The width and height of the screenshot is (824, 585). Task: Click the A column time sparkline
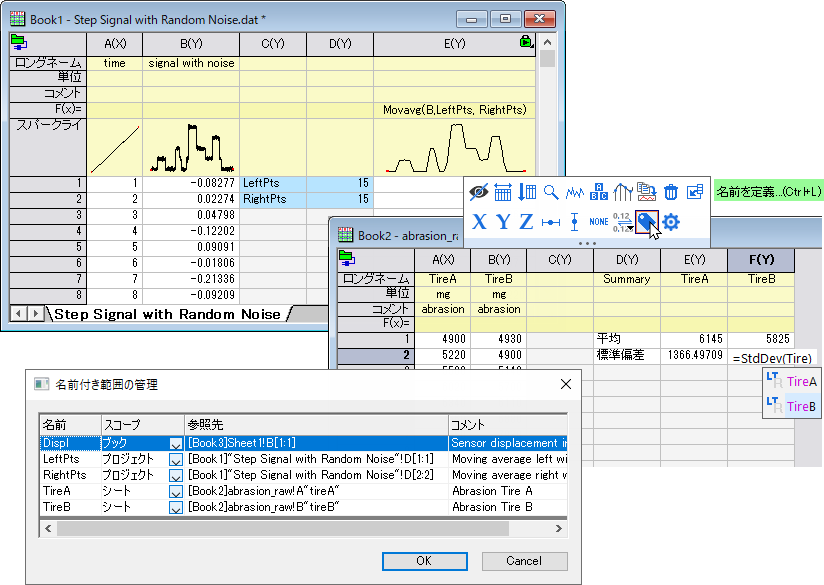[115, 148]
